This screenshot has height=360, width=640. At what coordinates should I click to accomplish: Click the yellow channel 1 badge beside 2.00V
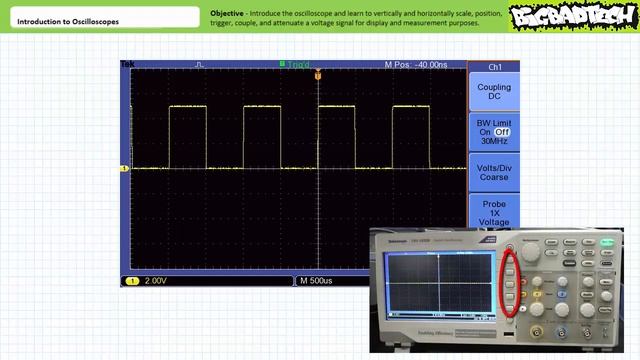[x=133, y=281]
